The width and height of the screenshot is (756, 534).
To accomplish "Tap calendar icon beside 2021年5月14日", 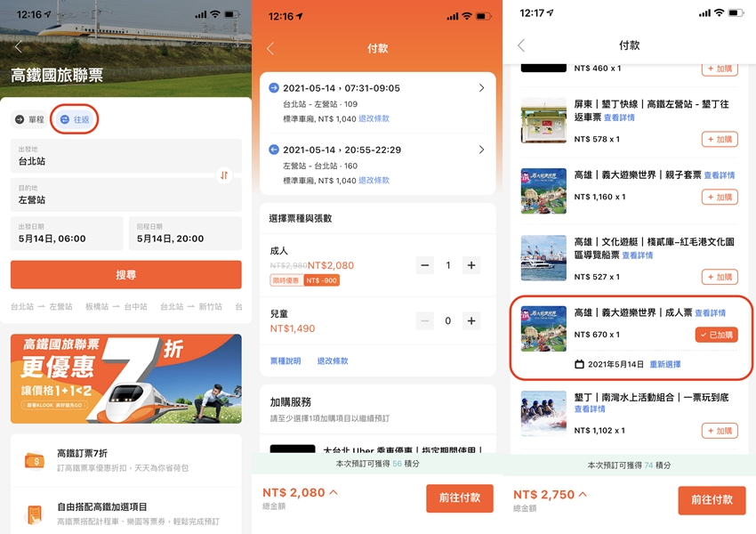I will [x=579, y=364].
